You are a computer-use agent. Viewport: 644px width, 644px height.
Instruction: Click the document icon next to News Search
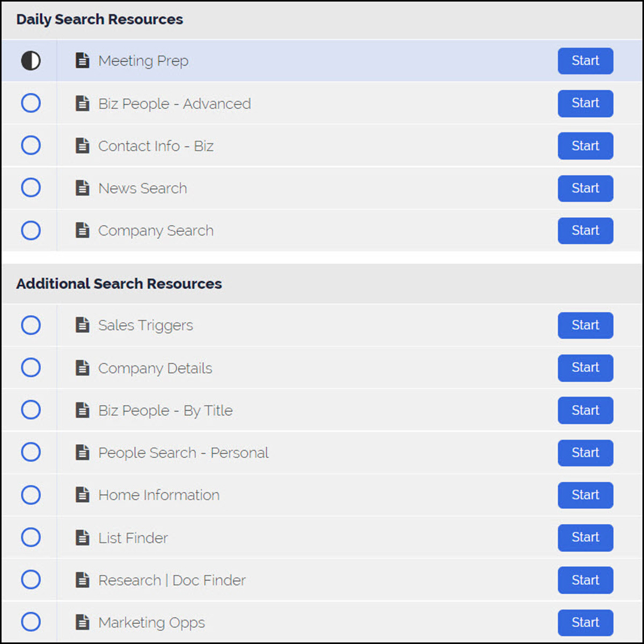82,188
